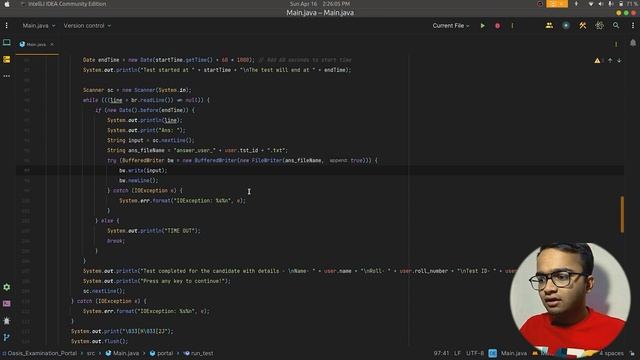This screenshot has width=640, height=360.
Task: Click the yellow warning inspection icon
Action: point(597,60)
